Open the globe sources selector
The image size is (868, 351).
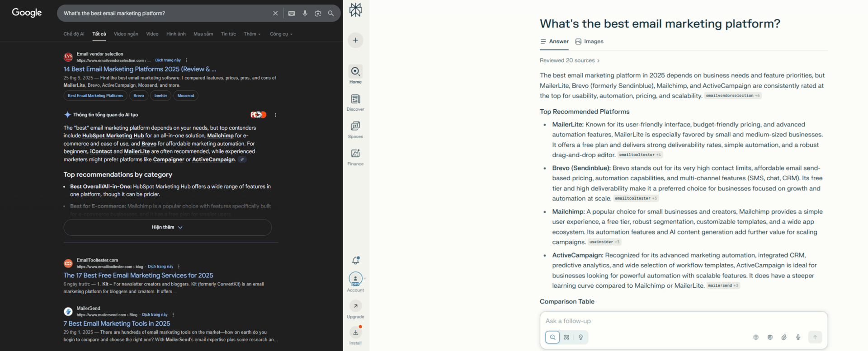pyautogui.click(x=756, y=337)
